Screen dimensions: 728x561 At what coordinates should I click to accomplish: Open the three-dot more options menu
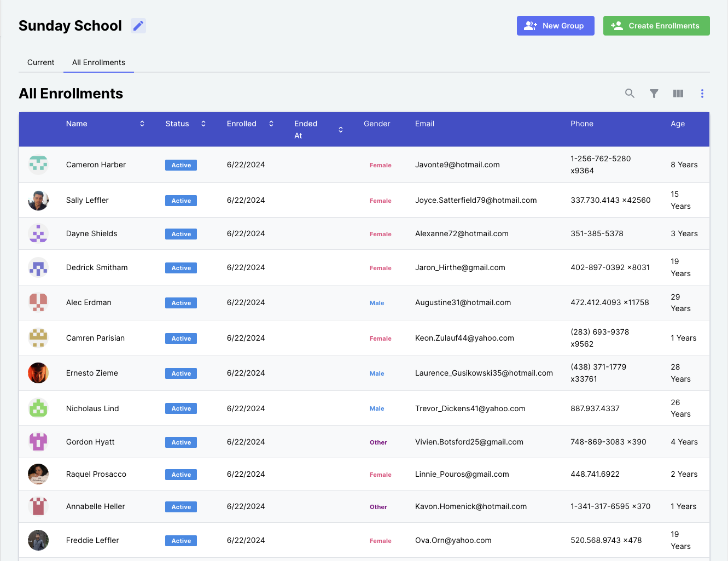pyautogui.click(x=702, y=93)
